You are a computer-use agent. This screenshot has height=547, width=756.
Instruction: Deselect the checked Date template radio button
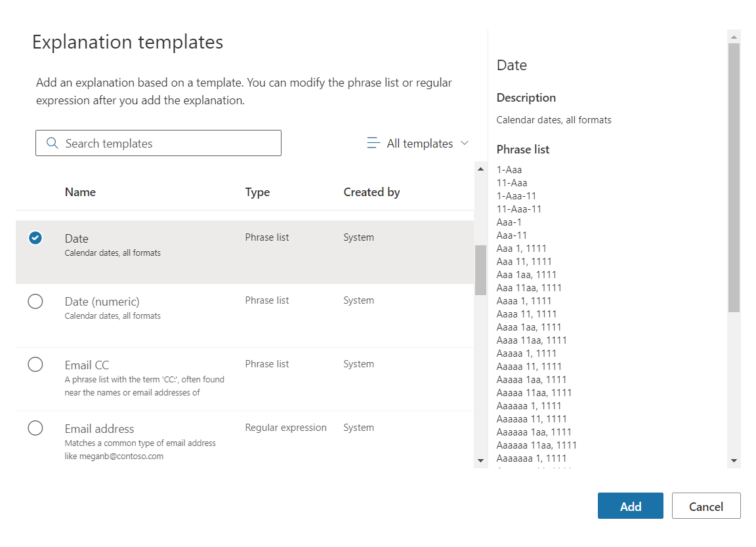[x=35, y=238]
